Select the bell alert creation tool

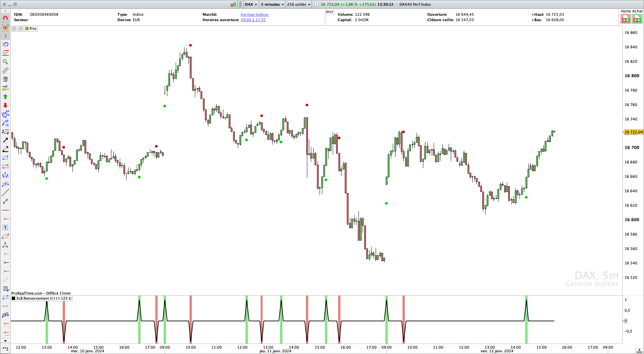tap(5, 88)
